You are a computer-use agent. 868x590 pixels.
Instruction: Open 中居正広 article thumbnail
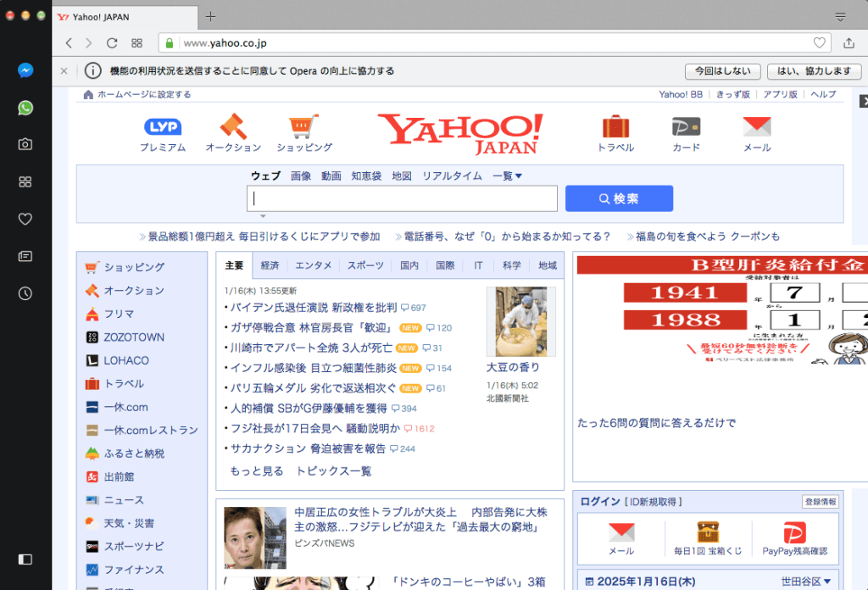pos(254,538)
